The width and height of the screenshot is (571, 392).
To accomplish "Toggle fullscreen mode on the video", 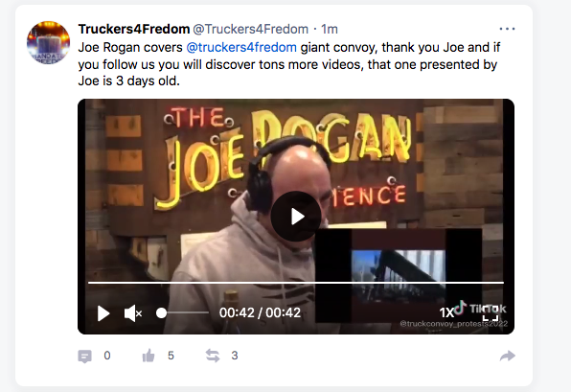I will pyautogui.click(x=491, y=313).
